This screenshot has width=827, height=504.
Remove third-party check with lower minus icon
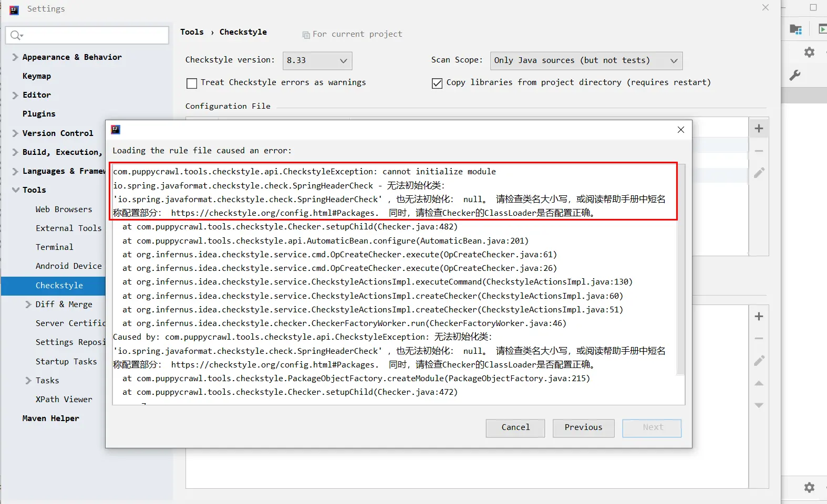click(759, 339)
